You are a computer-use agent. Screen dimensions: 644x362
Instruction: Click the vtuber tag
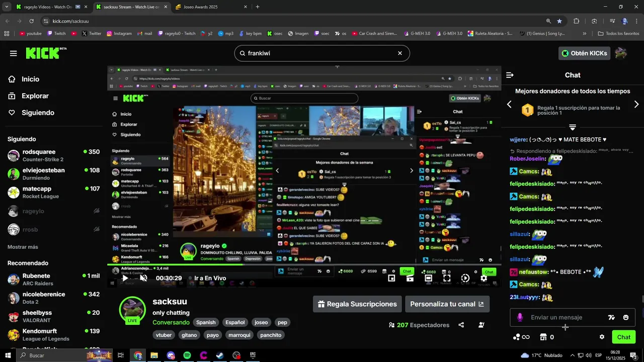164,335
